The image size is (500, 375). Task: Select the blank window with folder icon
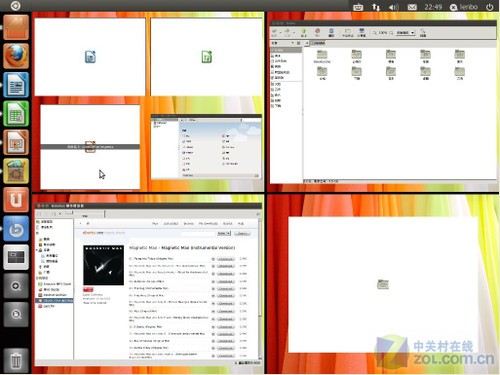coord(383,284)
